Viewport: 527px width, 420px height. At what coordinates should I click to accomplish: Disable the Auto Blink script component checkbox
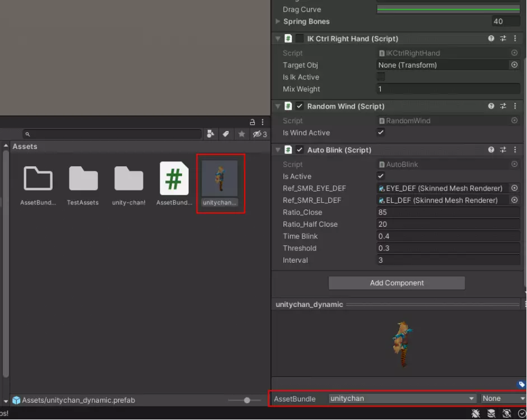click(300, 150)
